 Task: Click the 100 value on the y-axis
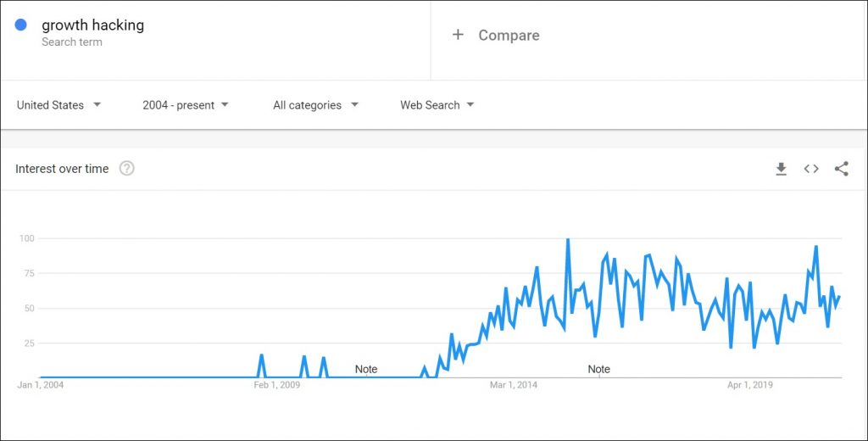tap(27, 238)
